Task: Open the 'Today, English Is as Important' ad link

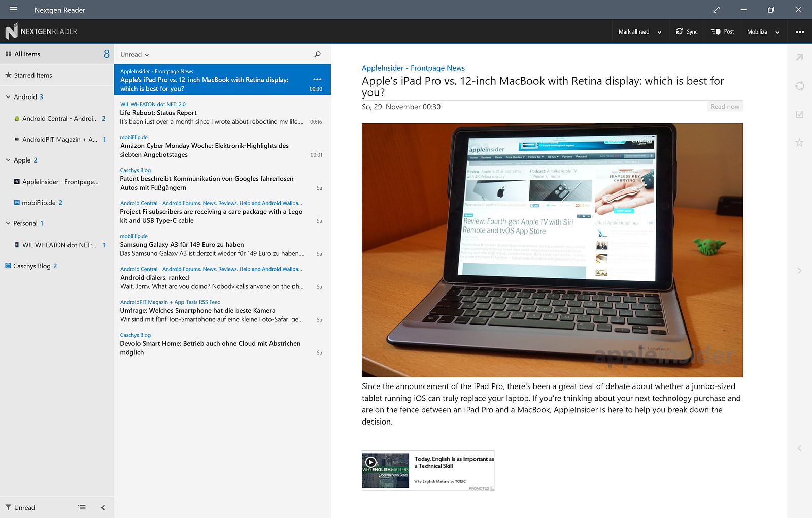Action: pyautogui.click(x=454, y=462)
